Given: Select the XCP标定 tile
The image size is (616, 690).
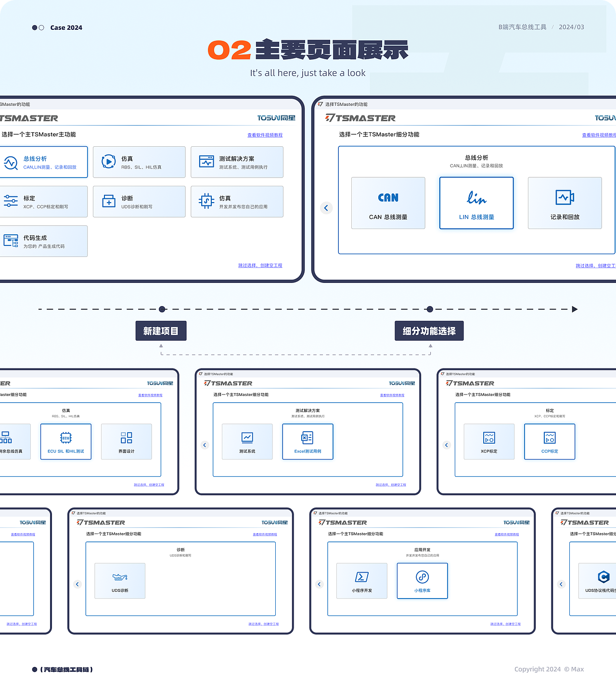Looking at the screenshot, I should click(x=489, y=442).
